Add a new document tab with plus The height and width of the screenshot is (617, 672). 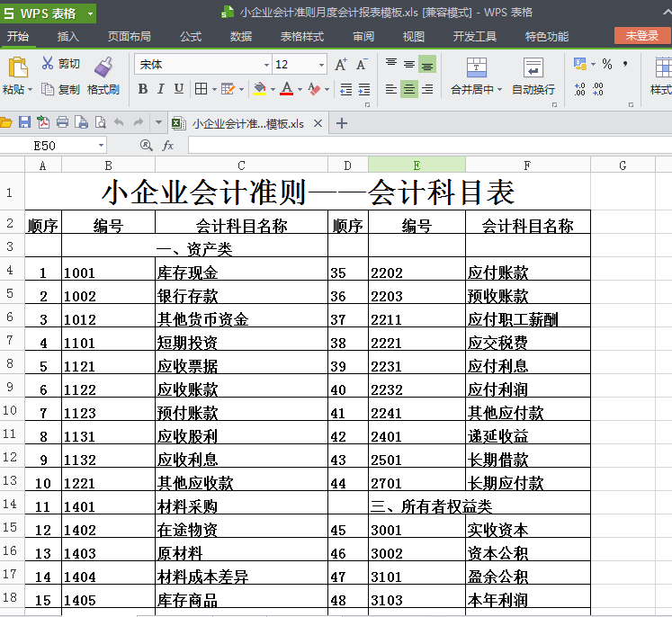coord(342,123)
